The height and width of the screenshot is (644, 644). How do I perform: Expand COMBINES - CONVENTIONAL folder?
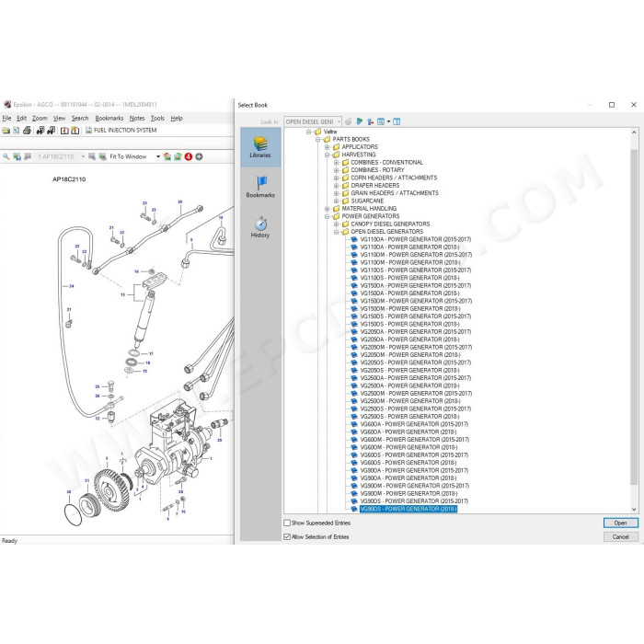pos(337,163)
